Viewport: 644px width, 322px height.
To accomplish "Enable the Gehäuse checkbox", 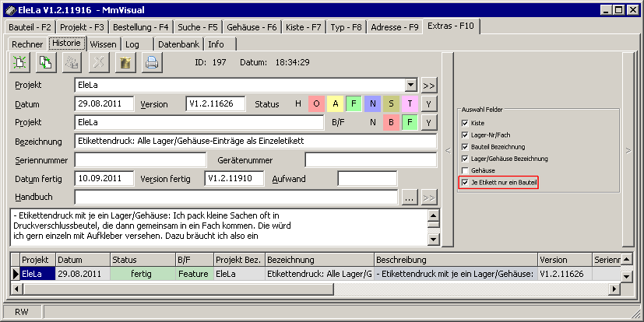I will pos(465,170).
